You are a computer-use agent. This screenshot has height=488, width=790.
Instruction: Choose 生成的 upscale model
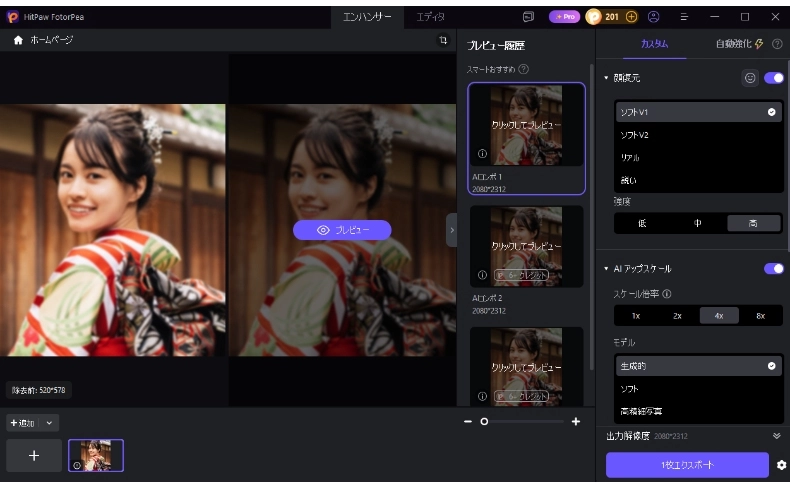(x=698, y=366)
